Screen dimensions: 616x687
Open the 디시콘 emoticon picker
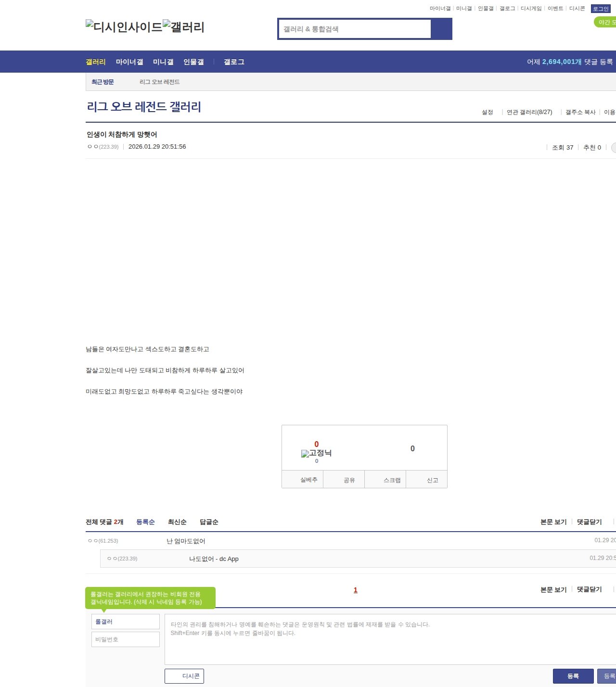pyautogui.click(x=184, y=676)
